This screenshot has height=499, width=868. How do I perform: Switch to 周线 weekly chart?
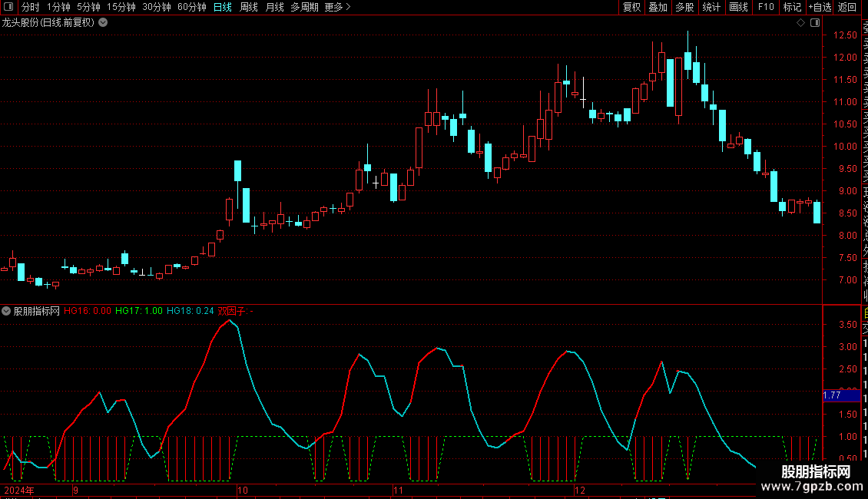249,7
